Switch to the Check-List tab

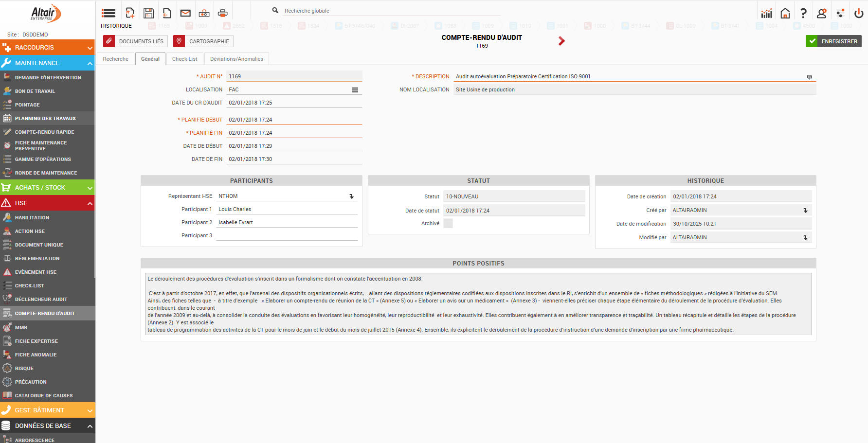coord(185,59)
